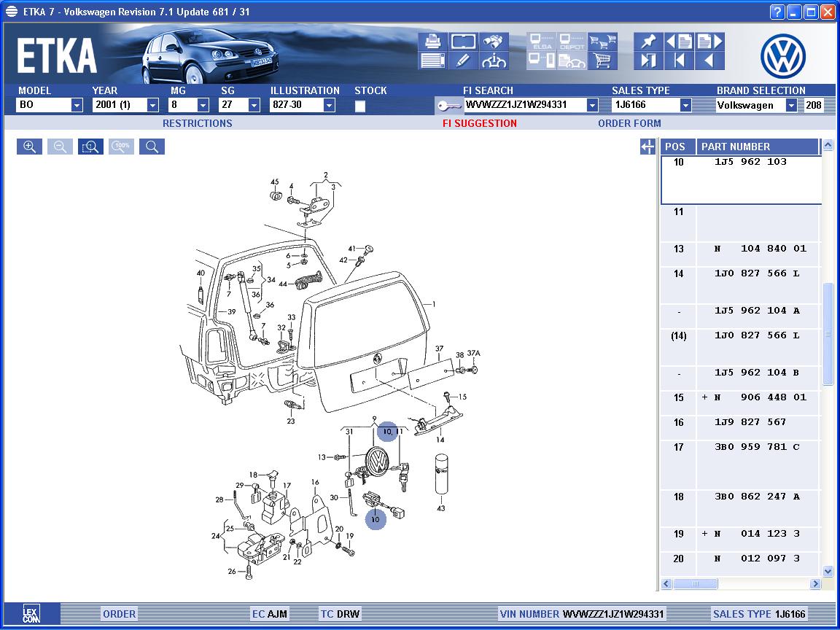
Task: Open the YEAR dropdown showing 2001 (1)
Action: click(x=152, y=105)
